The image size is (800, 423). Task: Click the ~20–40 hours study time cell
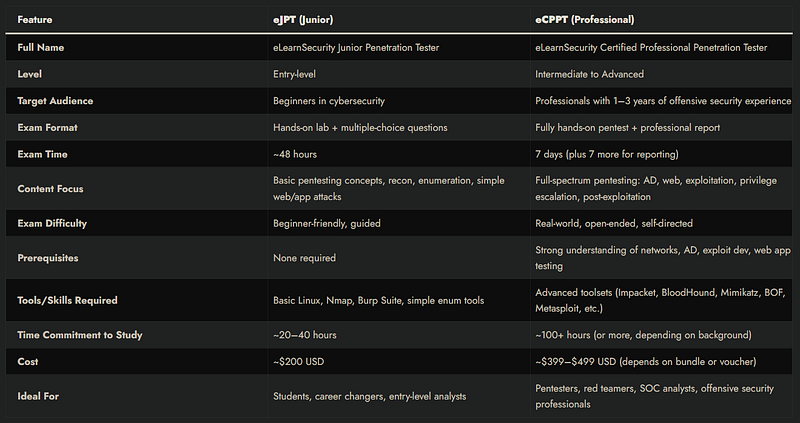tap(305, 335)
